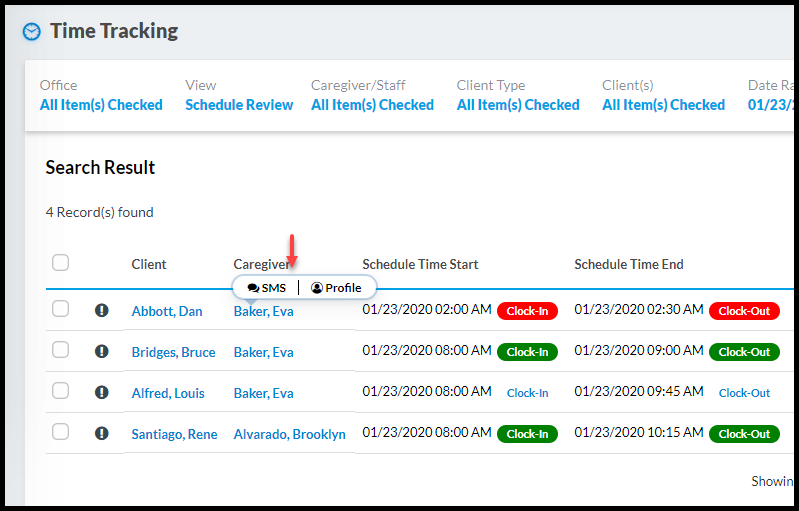The width and height of the screenshot is (799, 511).
Task: Click green Clock-Out badge for Bridges, Bruce
Action: click(744, 352)
